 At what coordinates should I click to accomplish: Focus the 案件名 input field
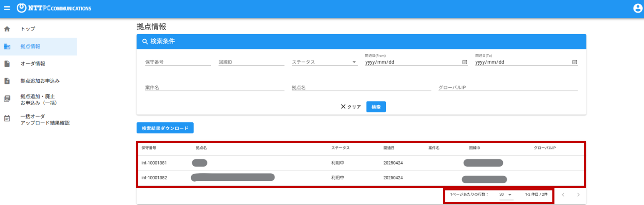pos(215,88)
